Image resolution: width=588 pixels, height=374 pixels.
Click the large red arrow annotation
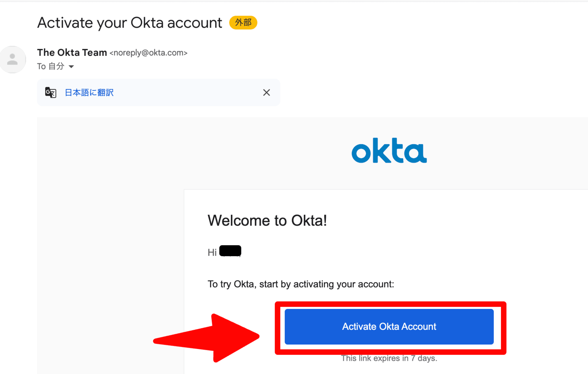click(206, 338)
